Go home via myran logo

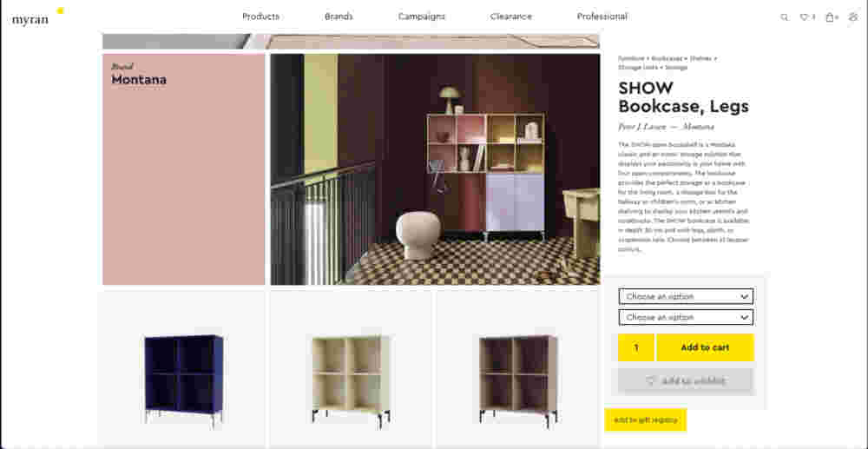(30, 19)
